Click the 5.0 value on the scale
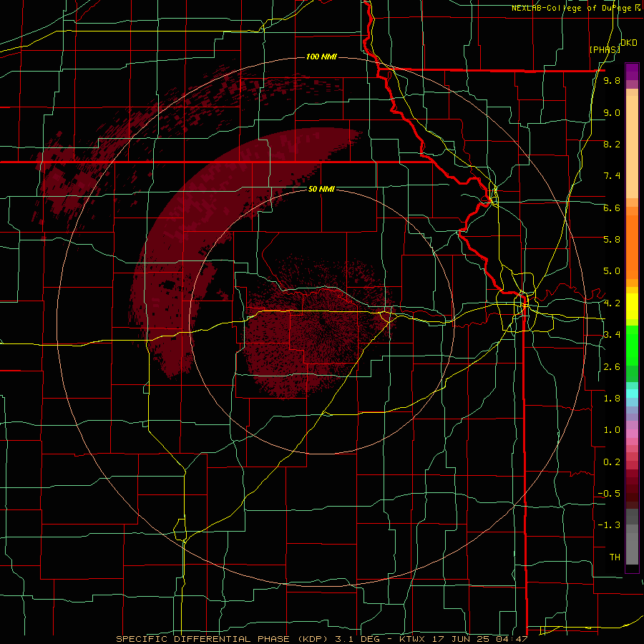The width and height of the screenshot is (644, 644). 612,271
